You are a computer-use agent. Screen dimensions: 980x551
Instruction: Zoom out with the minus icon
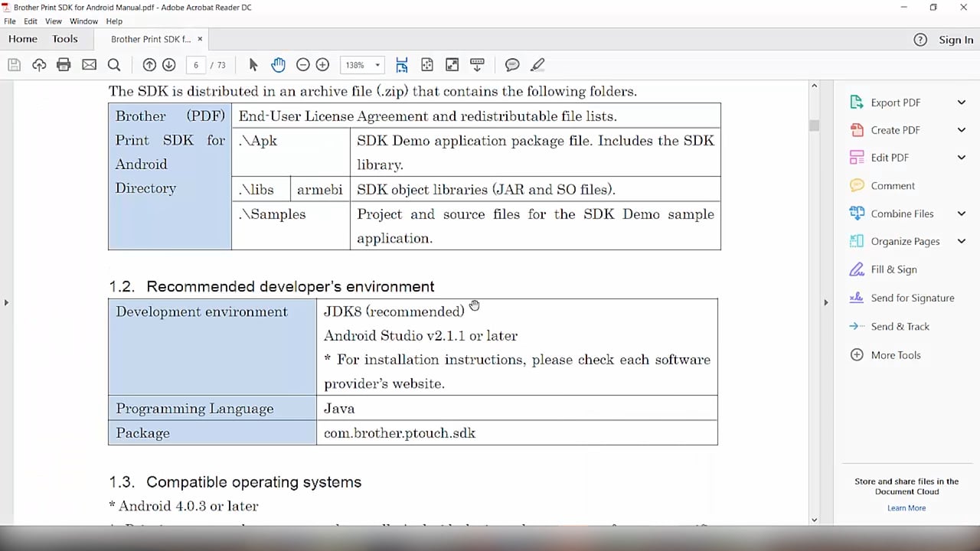302,65
